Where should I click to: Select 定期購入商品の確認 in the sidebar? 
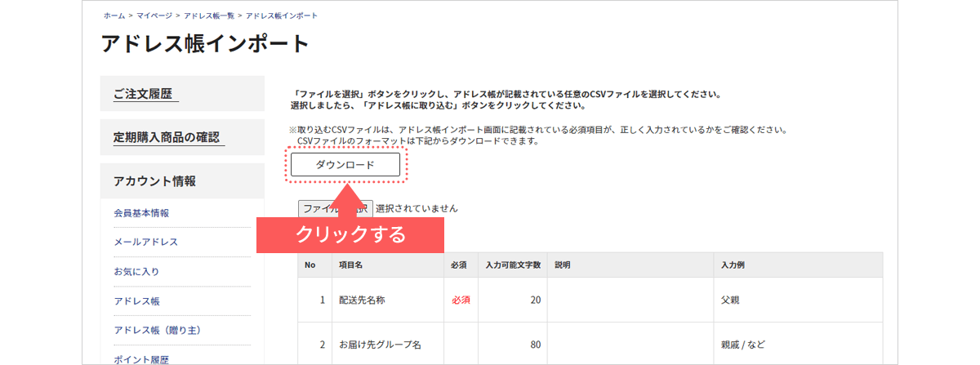tap(167, 137)
